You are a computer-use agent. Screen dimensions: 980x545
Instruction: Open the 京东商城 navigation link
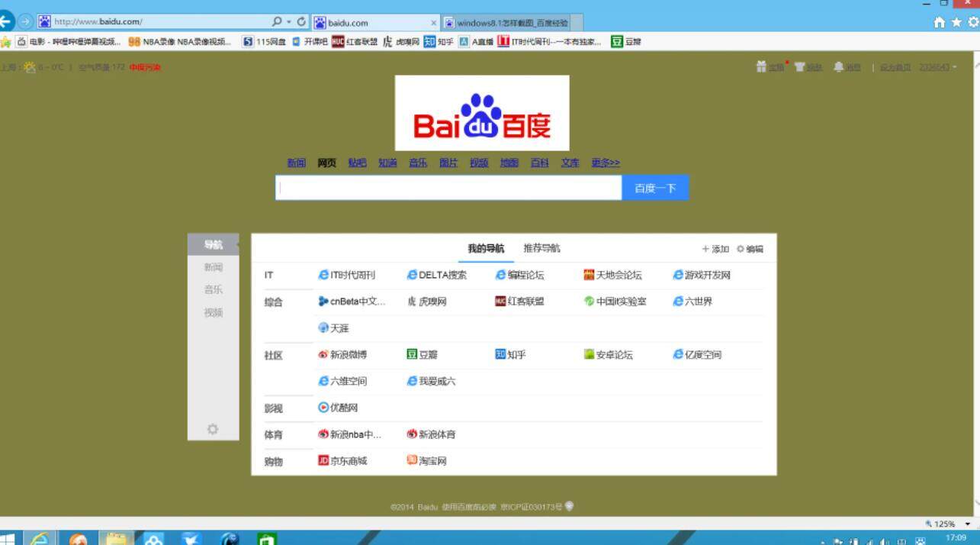coord(342,461)
